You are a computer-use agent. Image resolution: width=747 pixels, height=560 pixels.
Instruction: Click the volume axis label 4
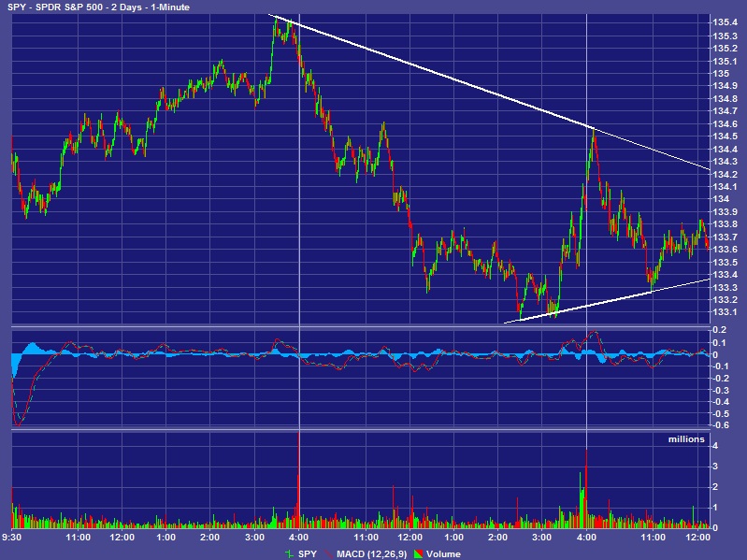pos(715,446)
